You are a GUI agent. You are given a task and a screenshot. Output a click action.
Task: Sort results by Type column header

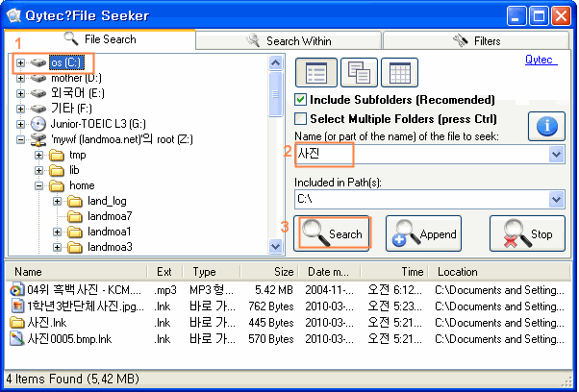pos(212,272)
